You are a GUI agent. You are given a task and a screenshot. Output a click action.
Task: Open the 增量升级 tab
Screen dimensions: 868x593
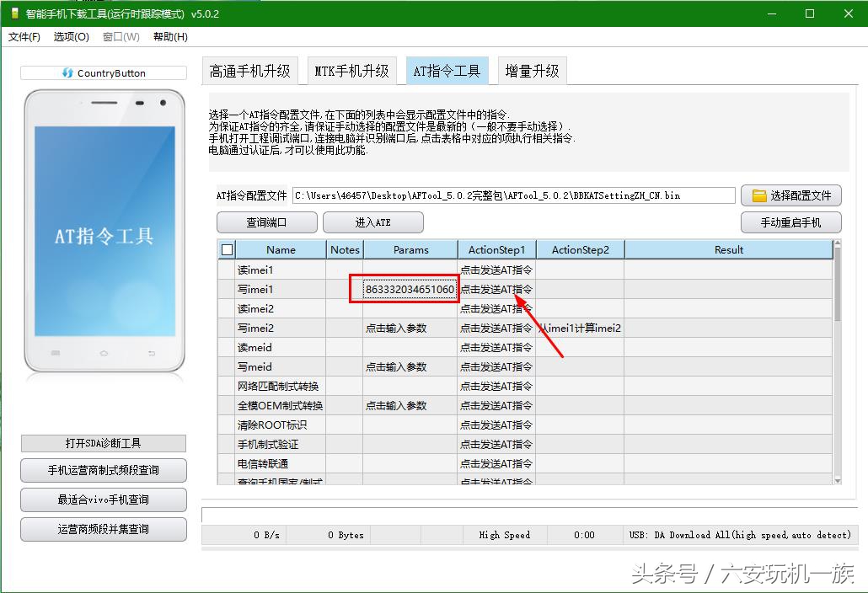pyautogui.click(x=533, y=71)
